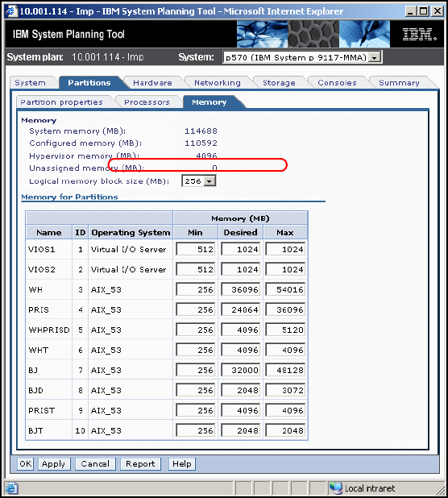Click the Min memory field for PRIST

195,411
